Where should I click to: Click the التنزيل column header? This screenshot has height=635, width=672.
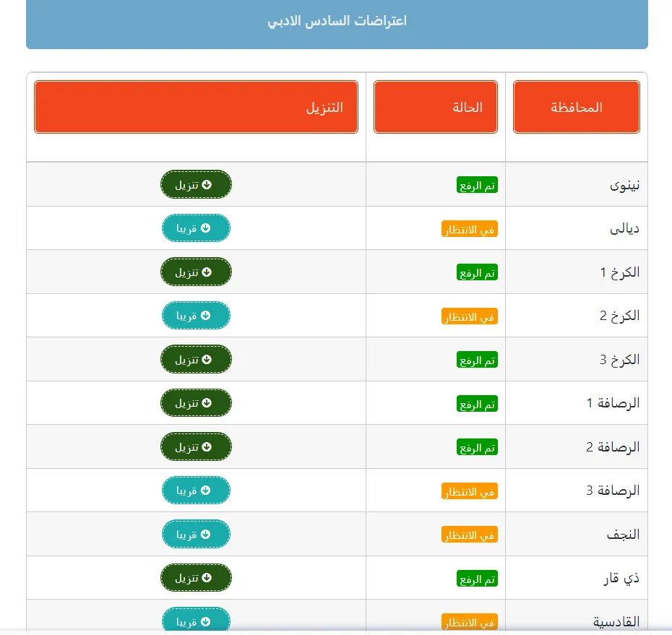point(196,108)
